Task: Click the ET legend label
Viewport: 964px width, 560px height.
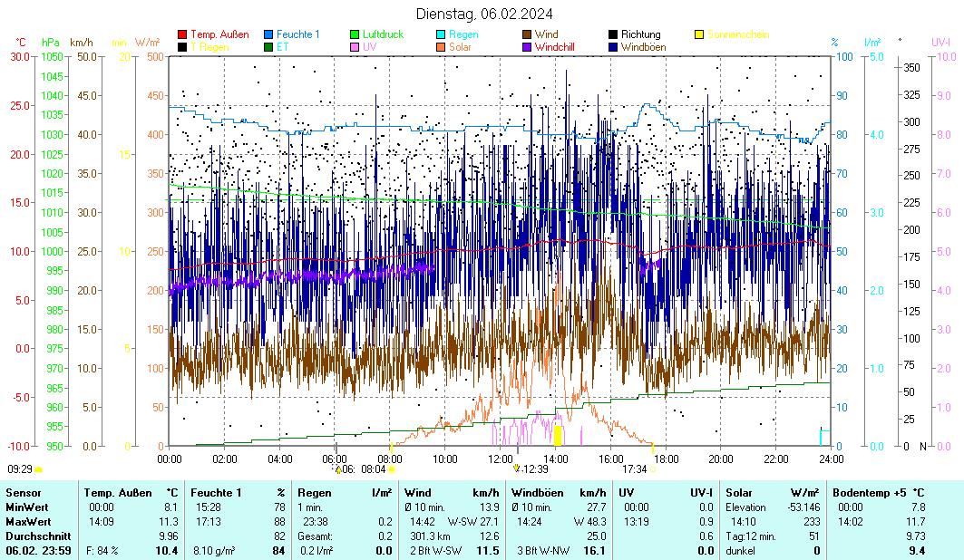Action: click(282, 47)
